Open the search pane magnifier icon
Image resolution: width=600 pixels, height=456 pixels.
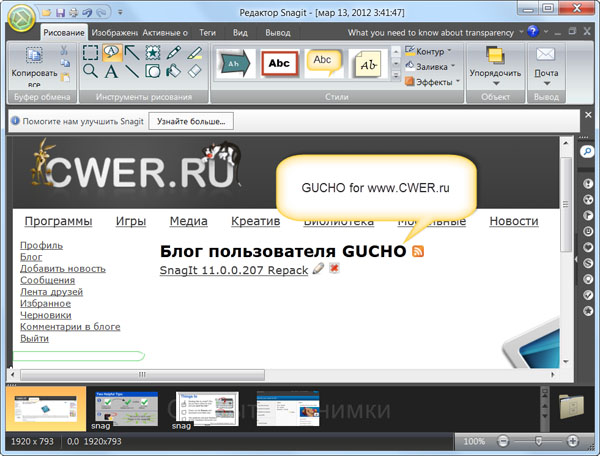tap(588, 151)
